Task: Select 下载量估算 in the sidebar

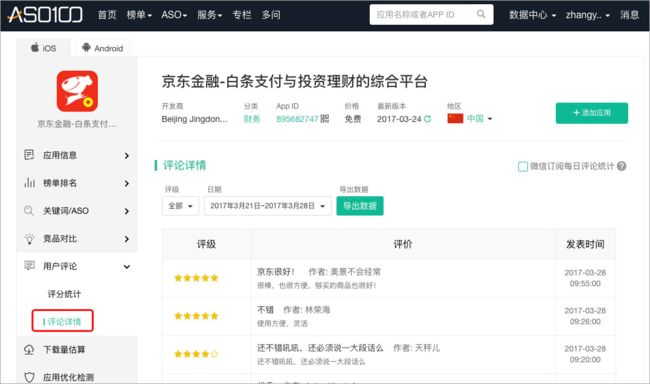Action: click(x=77, y=350)
